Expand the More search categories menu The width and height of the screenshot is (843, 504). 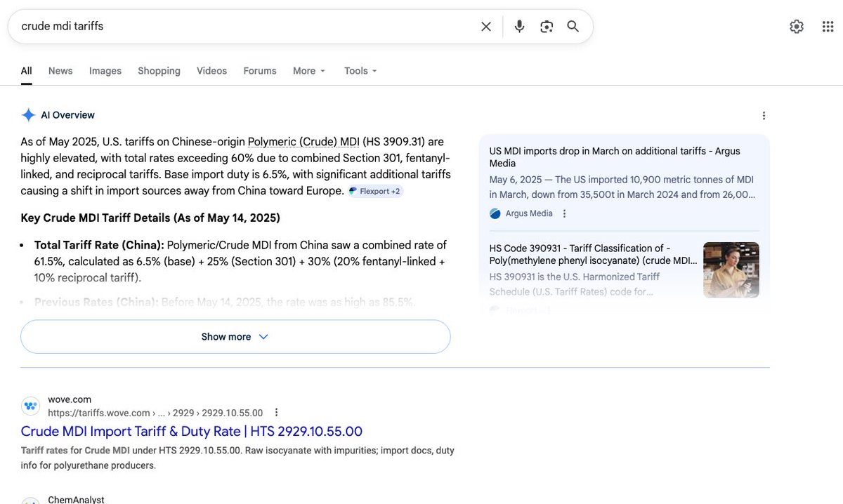(x=309, y=71)
